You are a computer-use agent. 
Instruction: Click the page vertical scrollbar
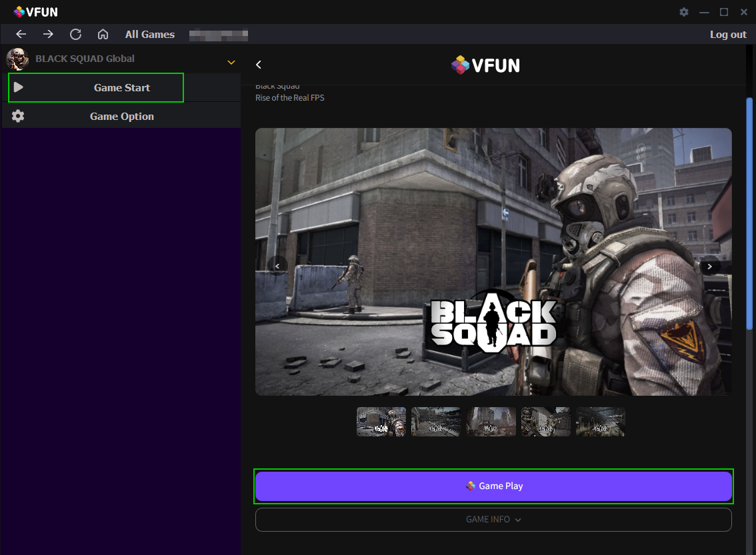click(749, 213)
